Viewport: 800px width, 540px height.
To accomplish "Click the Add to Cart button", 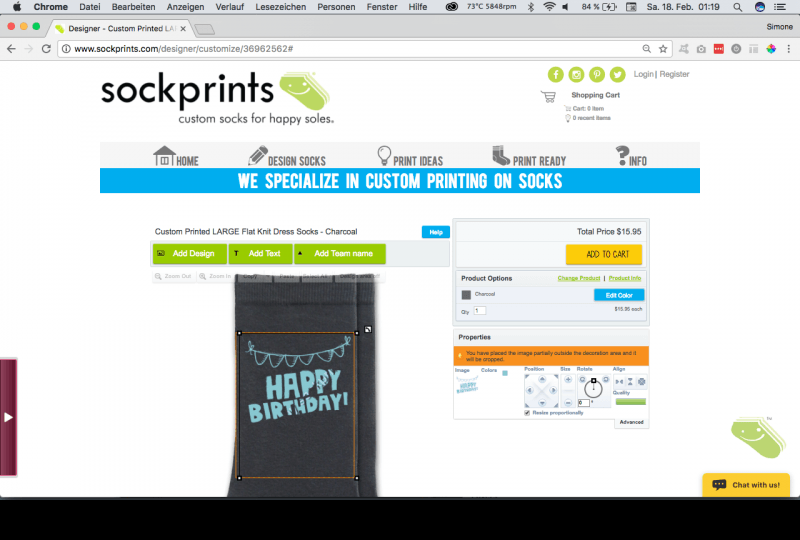I will [x=604, y=254].
